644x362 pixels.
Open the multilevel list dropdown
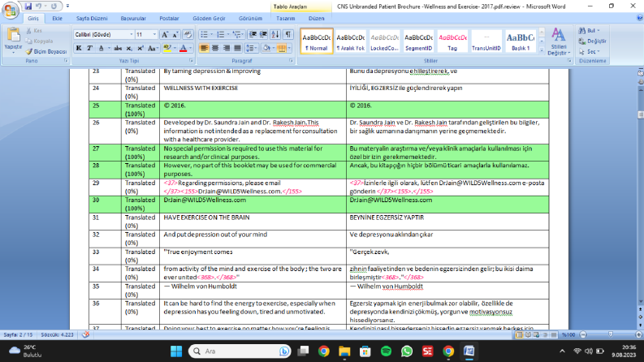point(237,34)
